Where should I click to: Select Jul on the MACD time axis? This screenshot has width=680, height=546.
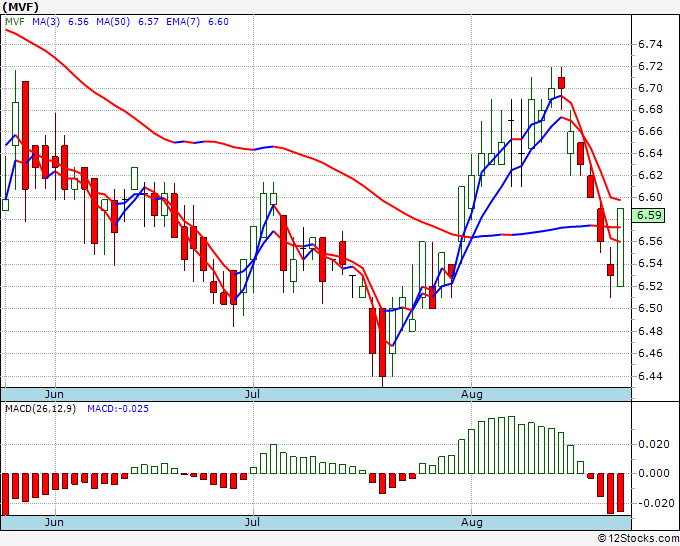pyautogui.click(x=252, y=522)
